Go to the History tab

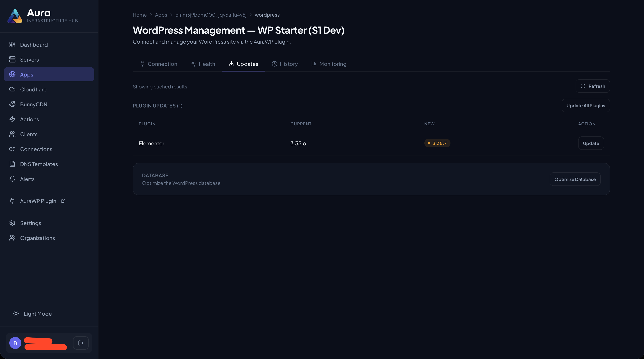pos(285,64)
